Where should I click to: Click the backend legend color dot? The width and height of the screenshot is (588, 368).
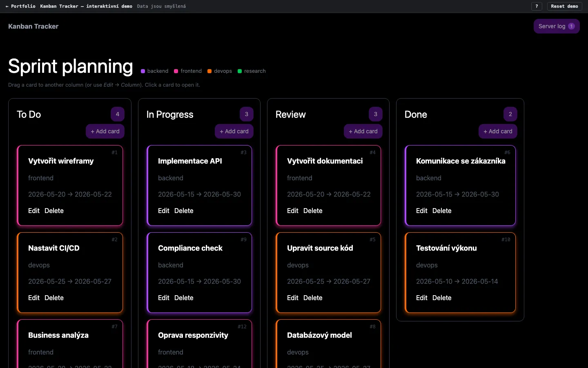tap(143, 71)
